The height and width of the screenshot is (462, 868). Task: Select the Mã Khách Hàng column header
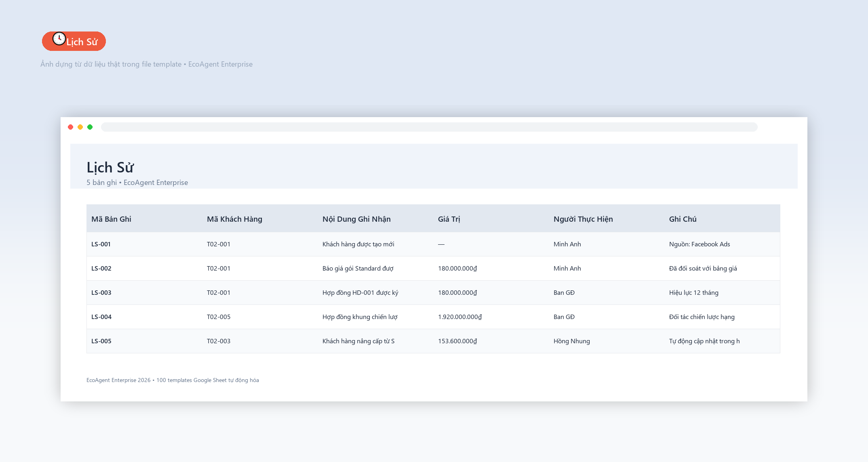click(234, 219)
